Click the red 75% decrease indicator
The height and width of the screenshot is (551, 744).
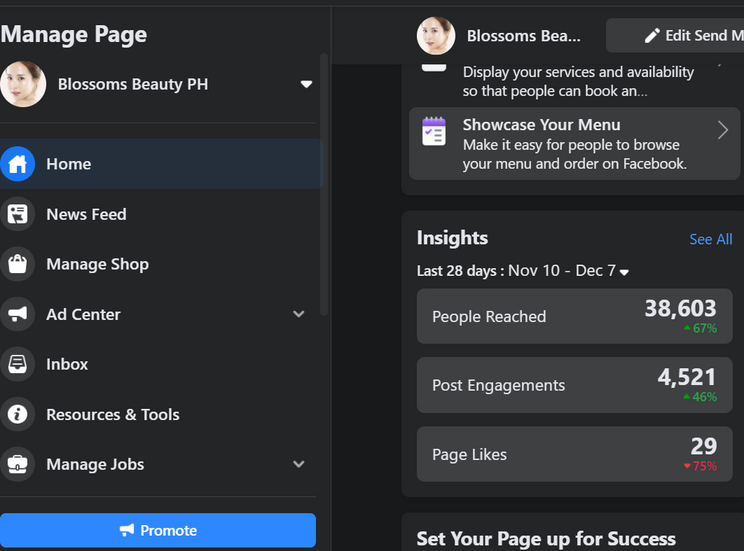click(x=700, y=466)
